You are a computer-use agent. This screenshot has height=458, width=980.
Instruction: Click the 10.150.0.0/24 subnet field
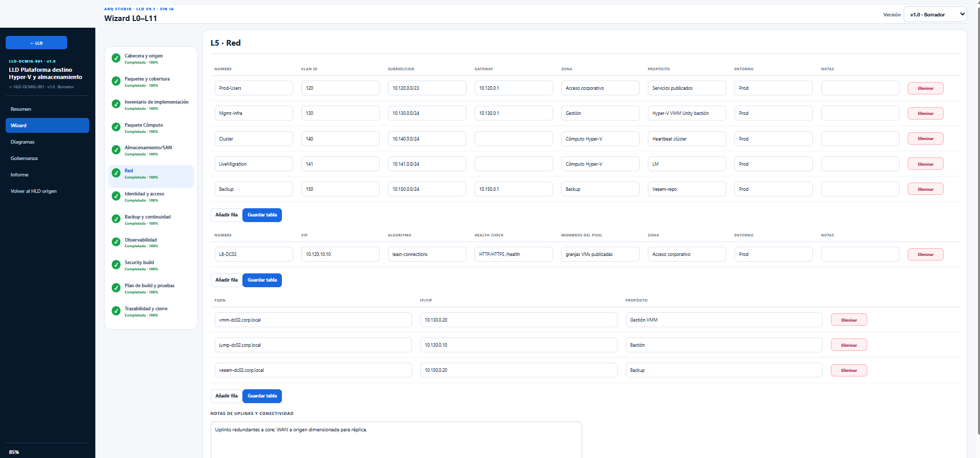(427, 189)
